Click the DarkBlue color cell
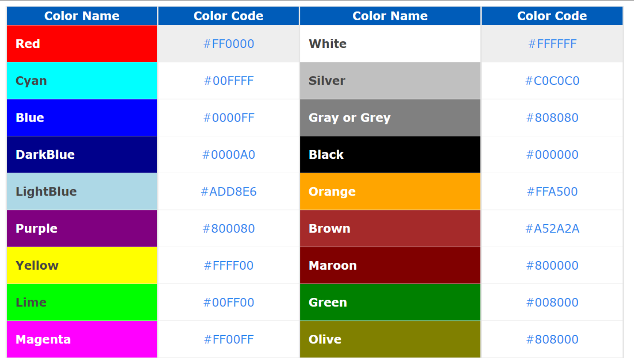 (82, 154)
